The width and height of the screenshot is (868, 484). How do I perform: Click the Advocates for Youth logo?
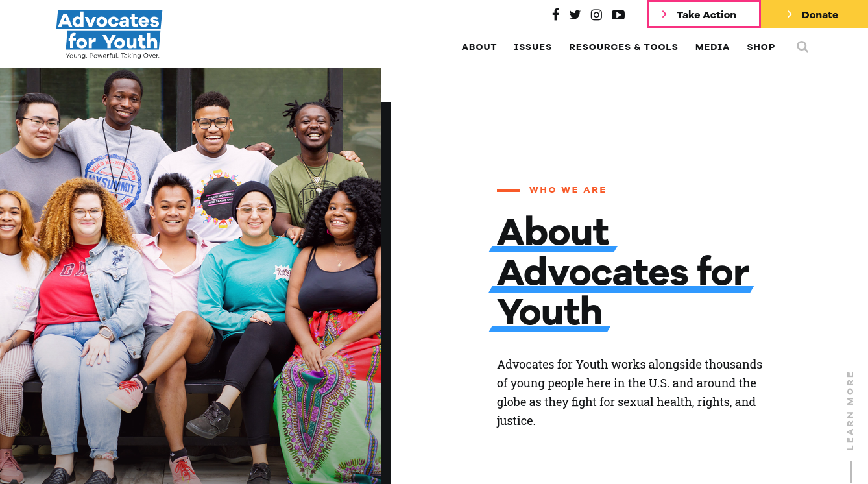pyautogui.click(x=109, y=34)
